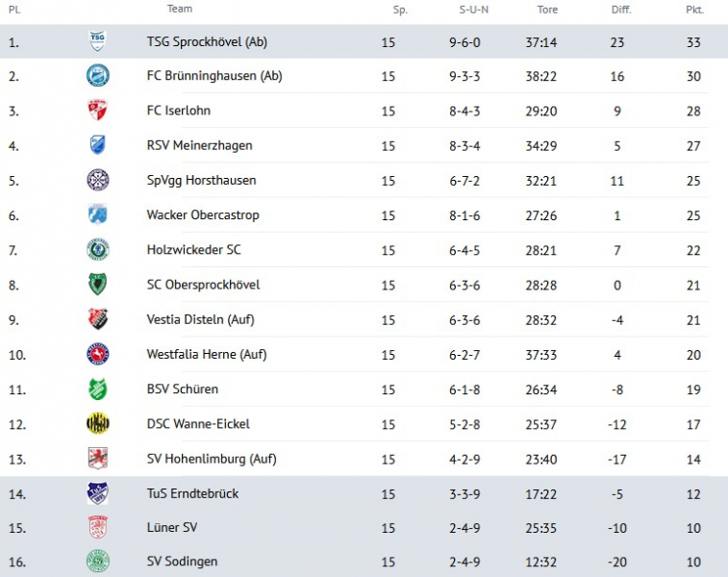
Task: Open the Lüner SV team link
Action: [172, 528]
